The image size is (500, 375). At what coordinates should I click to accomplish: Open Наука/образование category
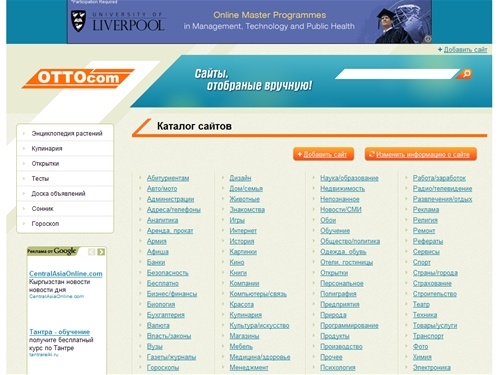pos(349,178)
